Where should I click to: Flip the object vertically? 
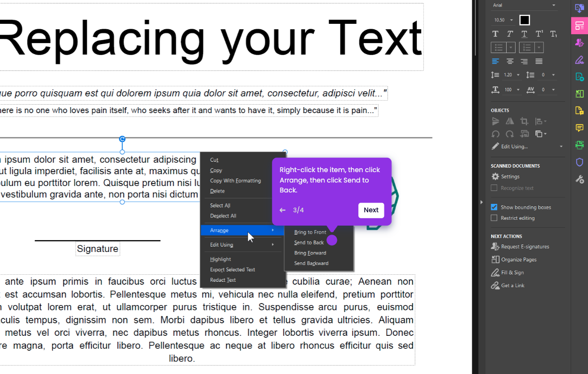495,121
